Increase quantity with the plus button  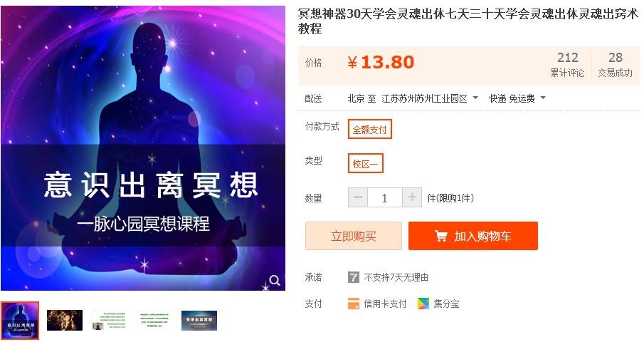pyautogui.click(x=412, y=198)
